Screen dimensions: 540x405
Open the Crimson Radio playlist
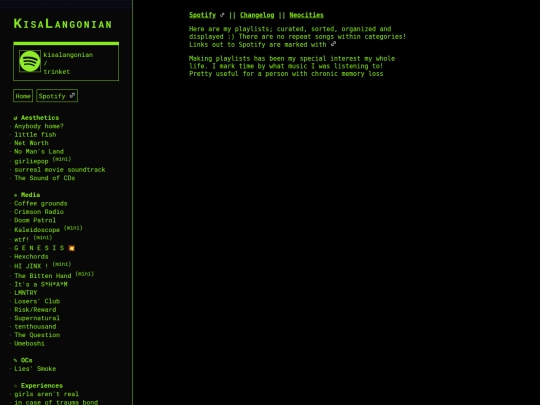(x=39, y=212)
